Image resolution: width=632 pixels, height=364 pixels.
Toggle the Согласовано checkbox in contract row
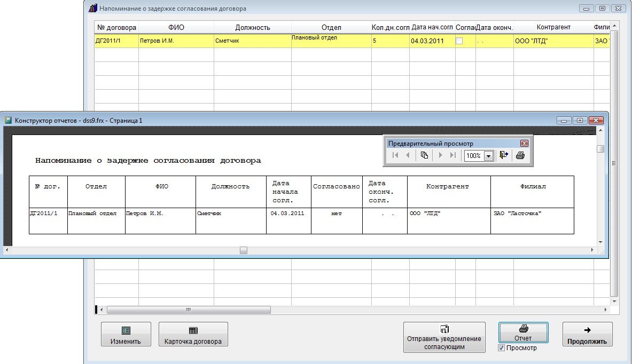459,41
